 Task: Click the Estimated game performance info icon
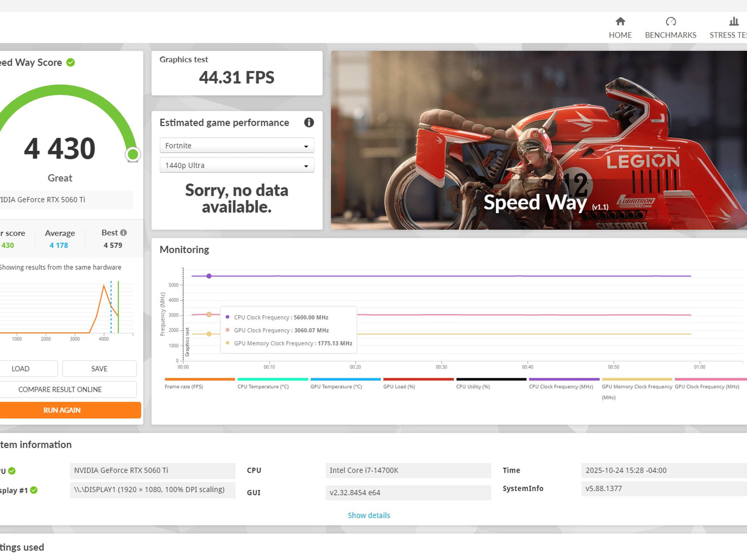tap(309, 122)
